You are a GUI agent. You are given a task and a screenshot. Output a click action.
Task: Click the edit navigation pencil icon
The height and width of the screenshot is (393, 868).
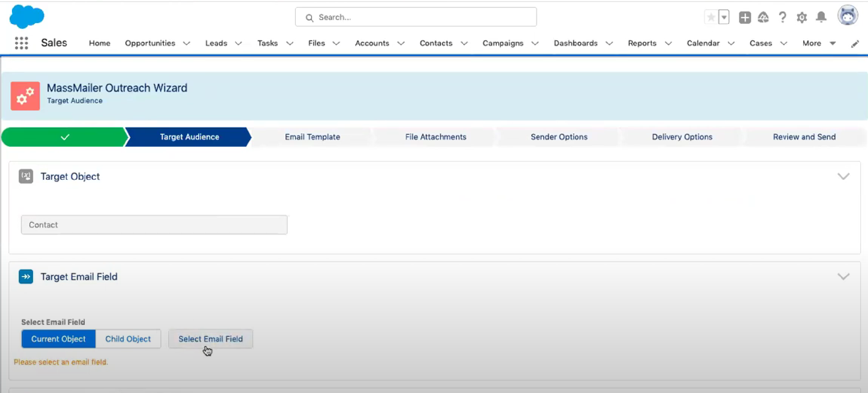click(x=855, y=43)
